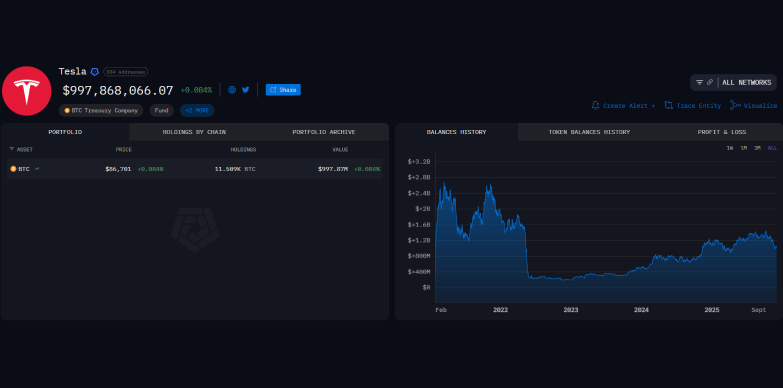Click the Tesla entity name
This screenshot has width=783, height=388.
(x=72, y=71)
